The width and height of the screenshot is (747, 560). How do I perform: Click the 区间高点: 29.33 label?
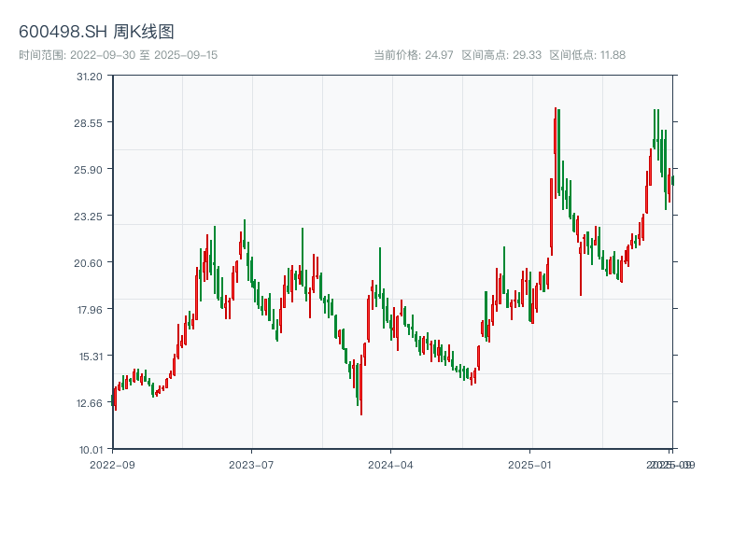501,55
